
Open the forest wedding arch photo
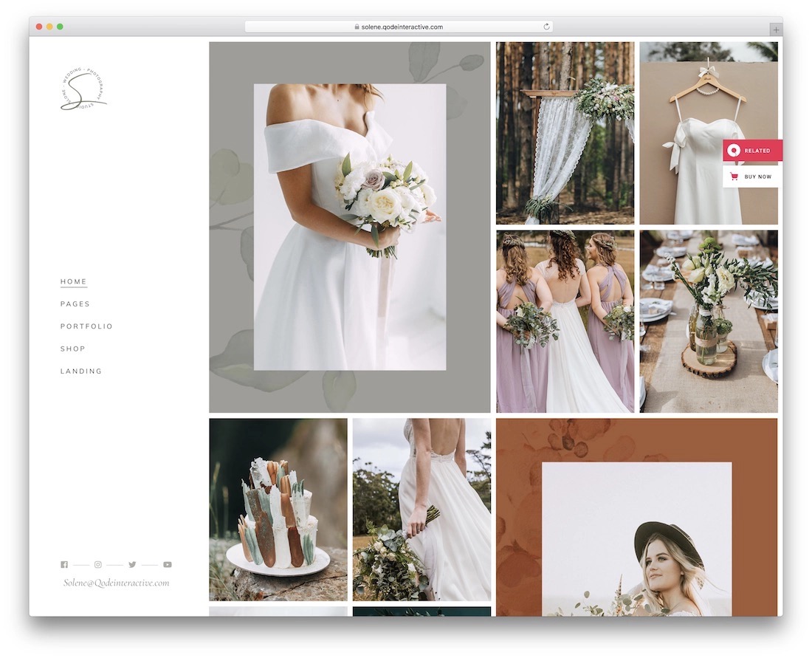pos(565,133)
